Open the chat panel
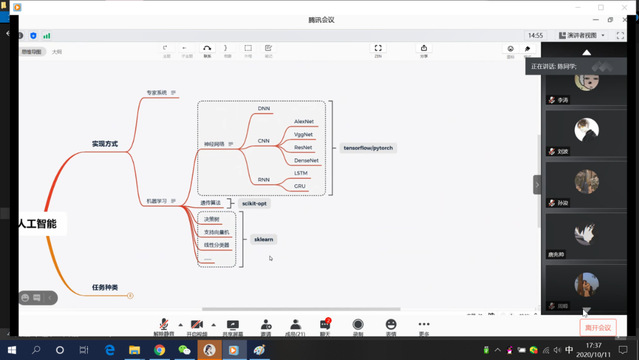This screenshot has width=639, height=360. (x=325, y=327)
